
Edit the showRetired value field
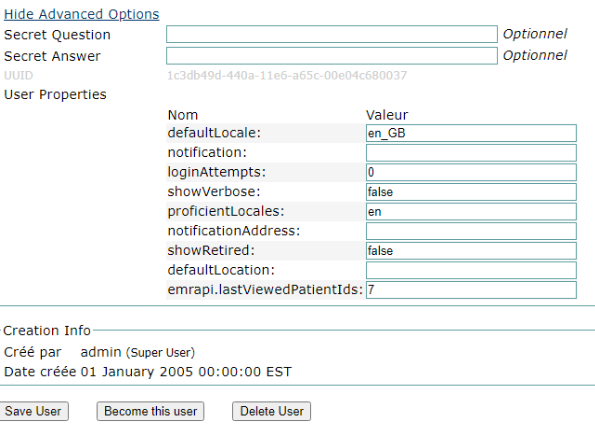(471, 251)
